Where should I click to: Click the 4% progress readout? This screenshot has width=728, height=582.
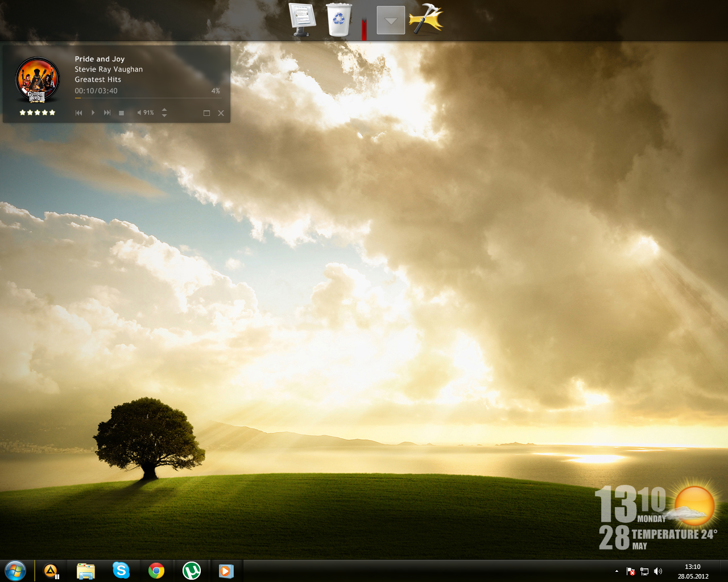pyautogui.click(x=216, y=91)
